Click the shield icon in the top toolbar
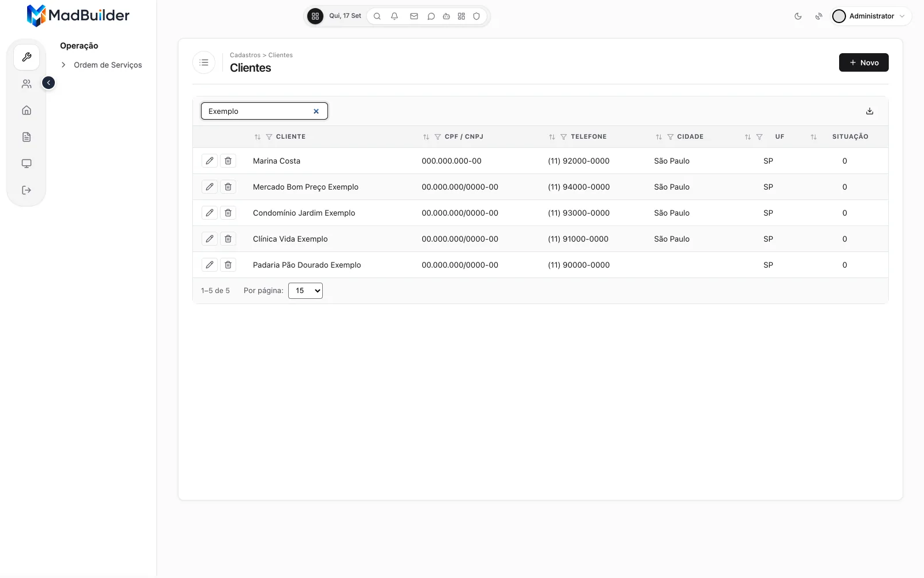The width and height of the screenshot is (924, 578). coord(476,16)
